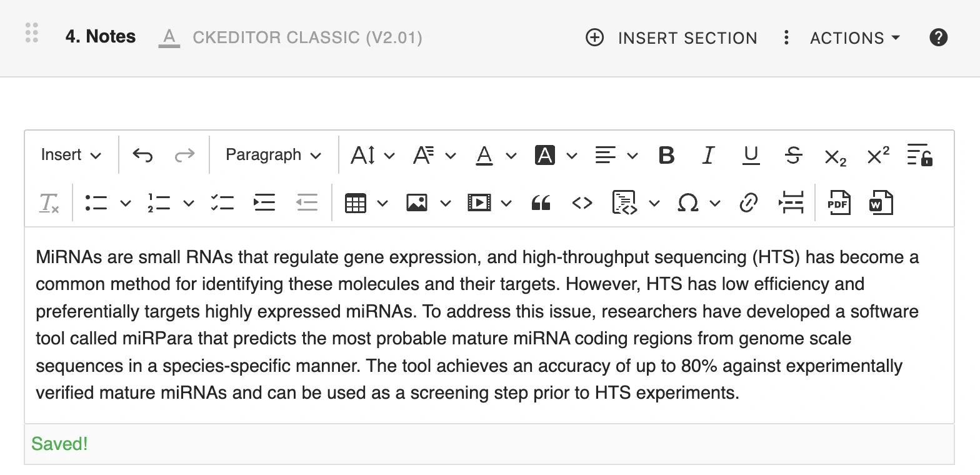Click the Undo arrow icon
The width and height of the screenshot is (980, 475).
[x=142, y=155]
